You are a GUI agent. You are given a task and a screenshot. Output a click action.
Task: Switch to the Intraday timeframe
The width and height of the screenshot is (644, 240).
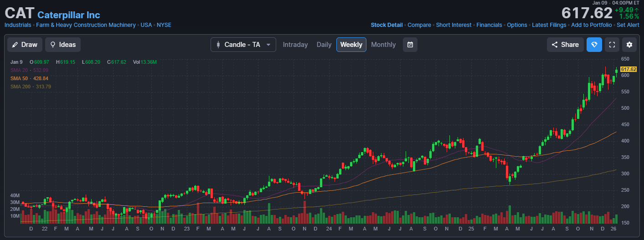(295, 45)
